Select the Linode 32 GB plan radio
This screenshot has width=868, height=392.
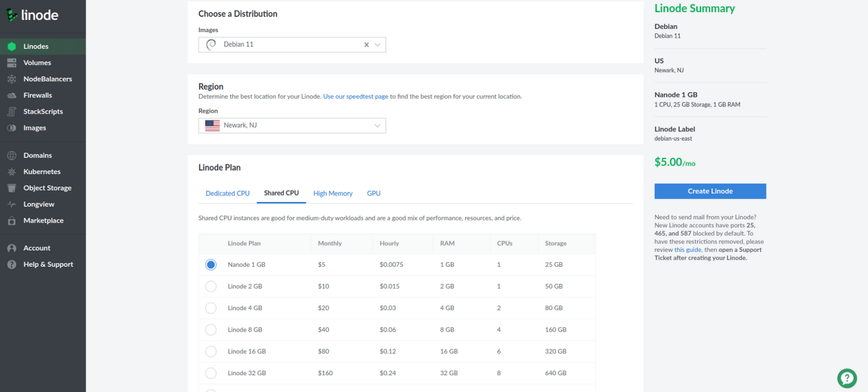[x=211, y=374]
